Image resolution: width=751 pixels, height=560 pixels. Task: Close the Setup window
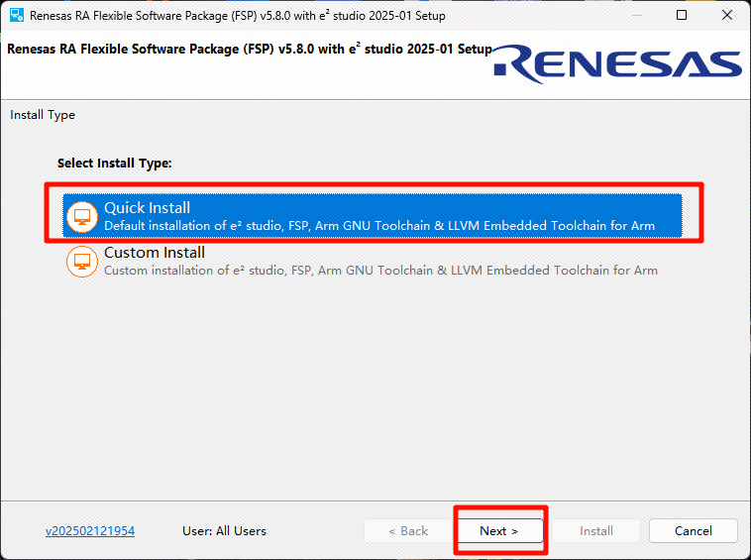point(727,15)
